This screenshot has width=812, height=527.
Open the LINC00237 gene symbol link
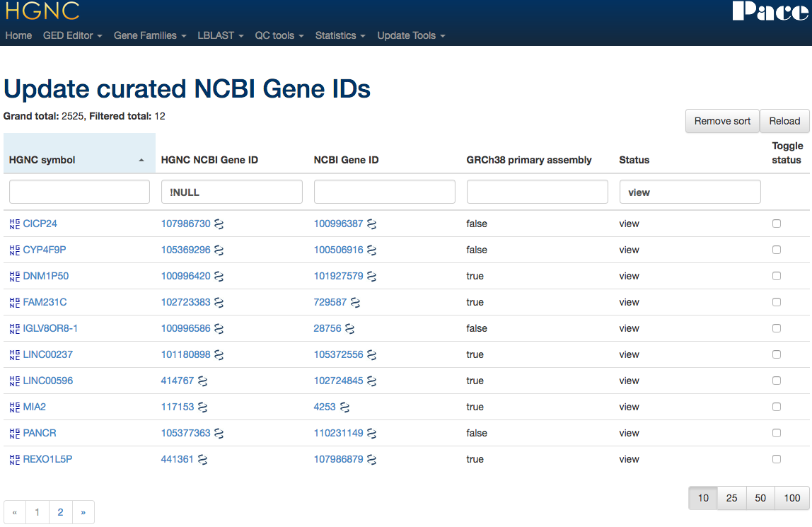pos(47,354)
